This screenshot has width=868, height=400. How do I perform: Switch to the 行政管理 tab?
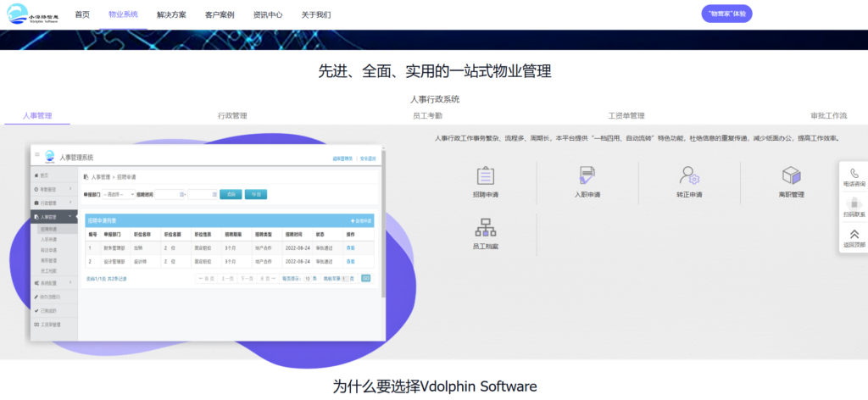click(x=232, y=115)
